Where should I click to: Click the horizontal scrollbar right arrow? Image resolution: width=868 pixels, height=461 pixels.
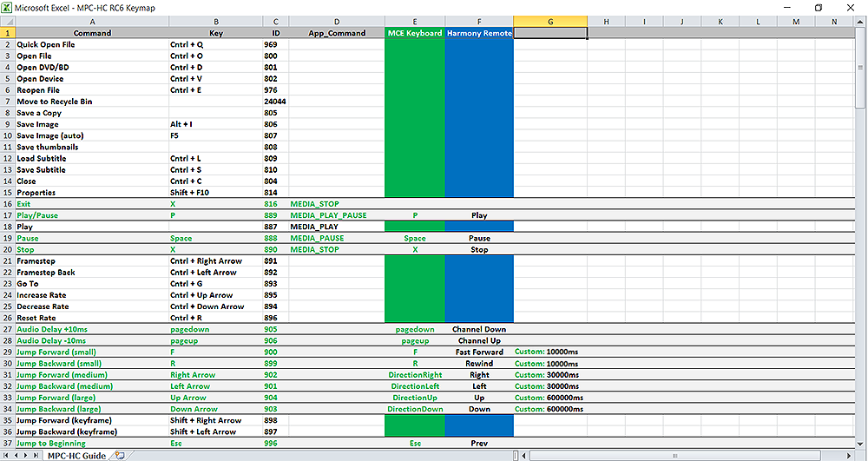pos(849,456)
